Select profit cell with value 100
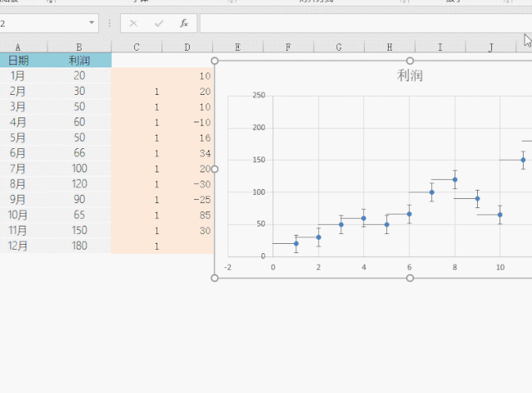This screenshot has height=393, width=532. click(79, 168)
